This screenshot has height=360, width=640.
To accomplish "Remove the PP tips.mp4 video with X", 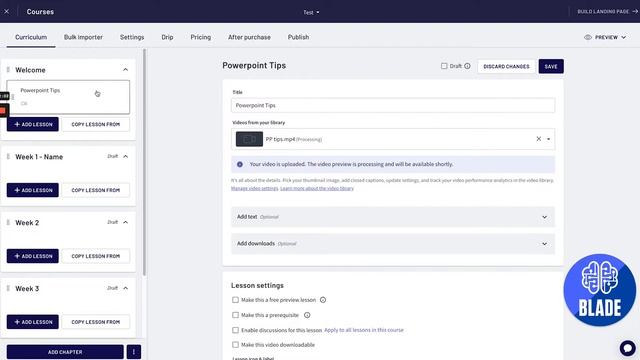I will coord(538,139).
